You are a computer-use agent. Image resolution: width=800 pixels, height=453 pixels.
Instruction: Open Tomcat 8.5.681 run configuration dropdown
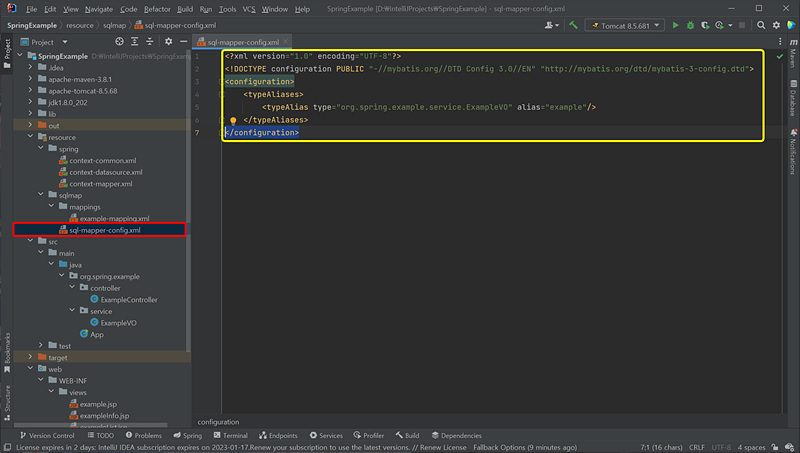[x=624, y=25]
